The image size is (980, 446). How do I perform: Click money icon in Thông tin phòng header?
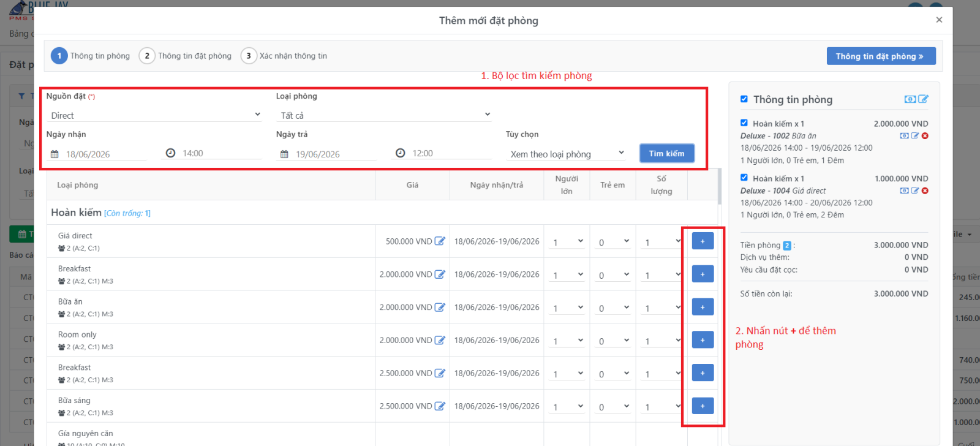(x=910, y=99)
